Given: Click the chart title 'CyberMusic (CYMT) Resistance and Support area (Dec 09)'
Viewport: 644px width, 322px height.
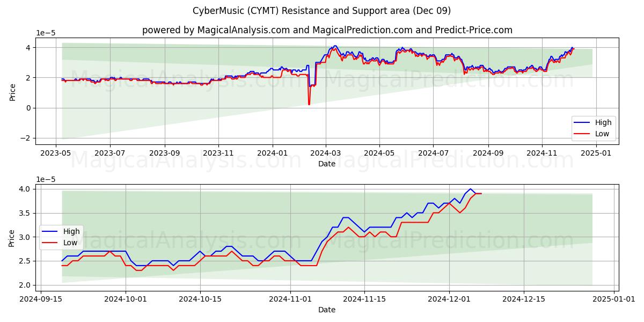Looking at the screenshot, I should [321, 11].
